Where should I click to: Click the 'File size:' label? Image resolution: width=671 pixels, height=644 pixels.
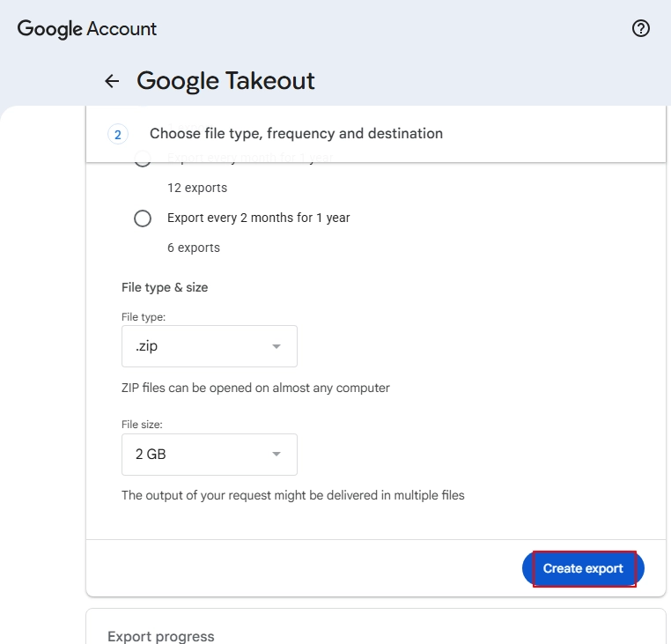(142, 425)
